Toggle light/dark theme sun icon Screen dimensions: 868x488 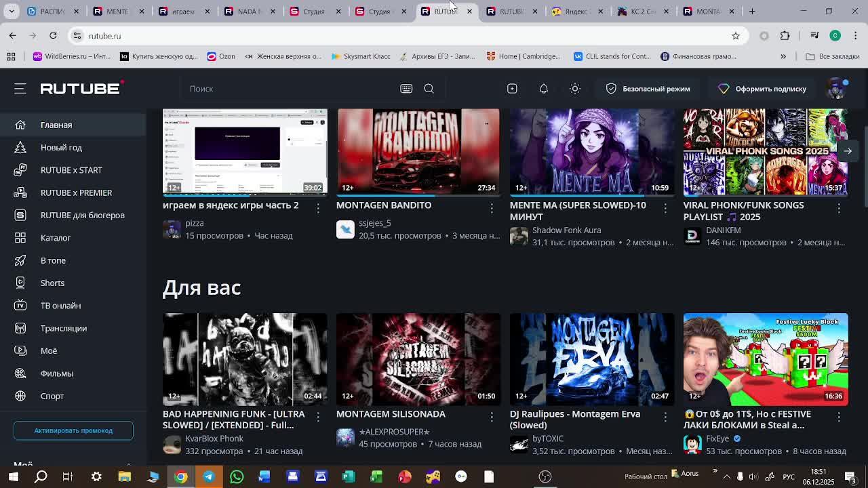point(574,89)
